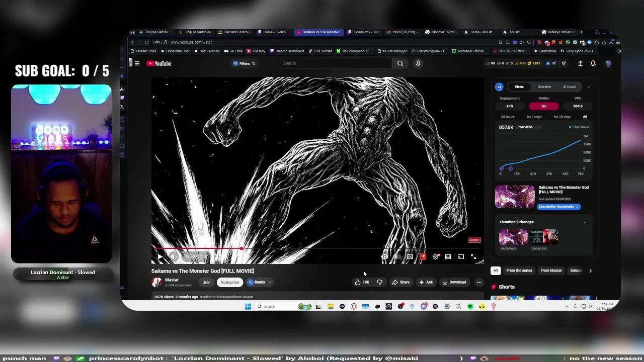Open player settings gear
644x362 pixels.
coord(436,257)
